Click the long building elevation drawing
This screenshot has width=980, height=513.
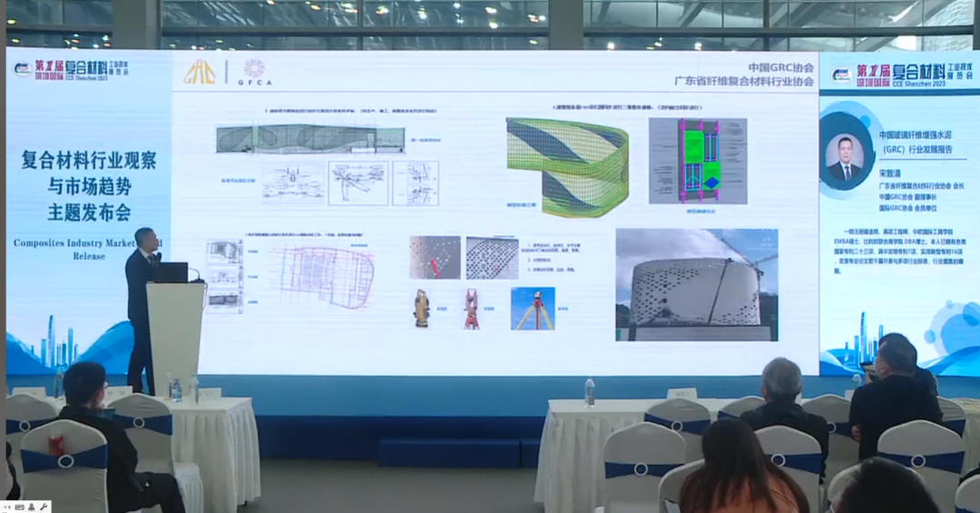309,139
